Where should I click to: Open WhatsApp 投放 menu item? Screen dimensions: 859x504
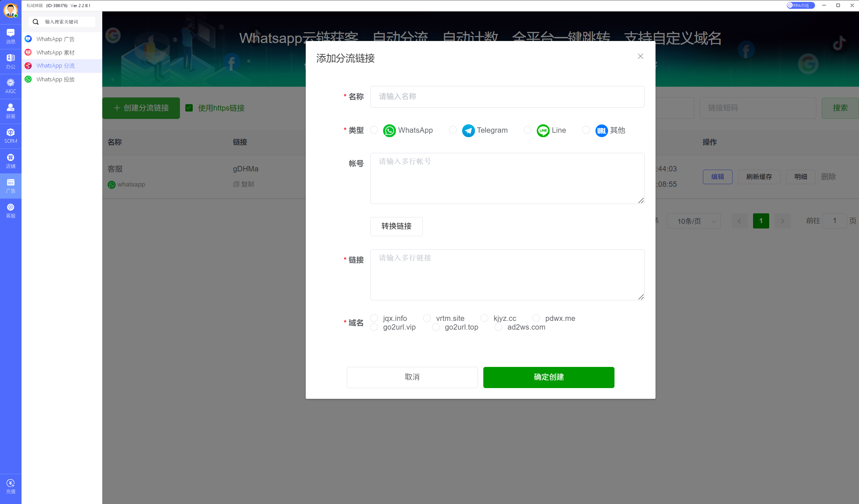[x=55, y=79]
